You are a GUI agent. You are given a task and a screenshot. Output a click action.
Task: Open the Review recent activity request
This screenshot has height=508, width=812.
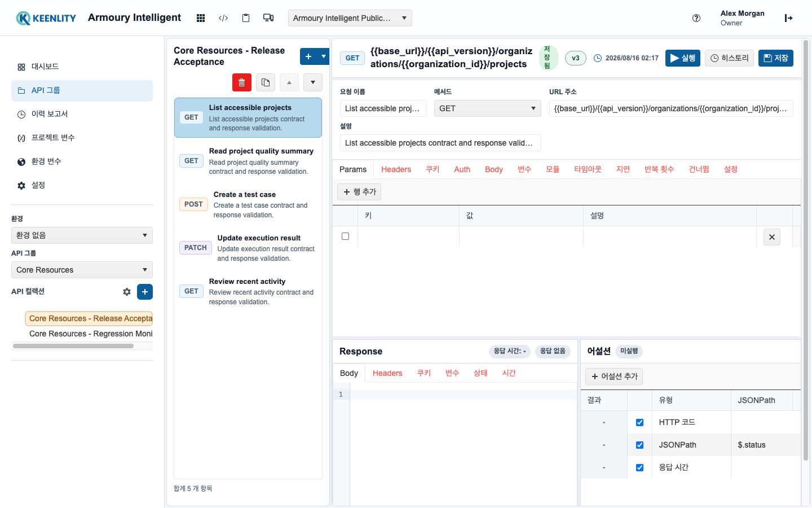[x=248, y=291]
